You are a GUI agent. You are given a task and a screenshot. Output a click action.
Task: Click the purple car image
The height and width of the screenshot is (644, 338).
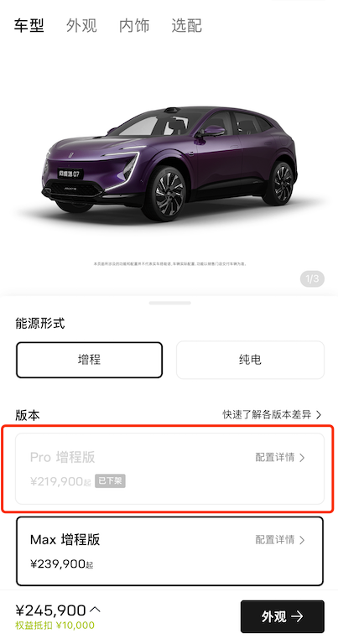[x=169, y=163]
